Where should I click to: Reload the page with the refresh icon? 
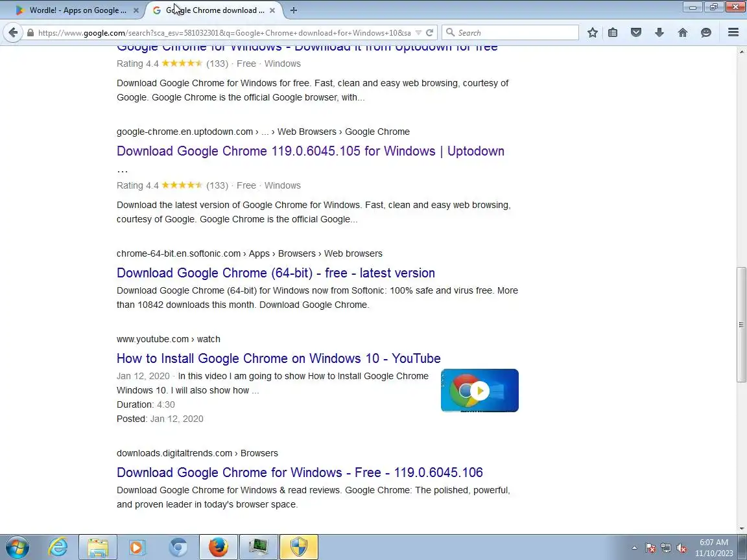click(430, 32)
